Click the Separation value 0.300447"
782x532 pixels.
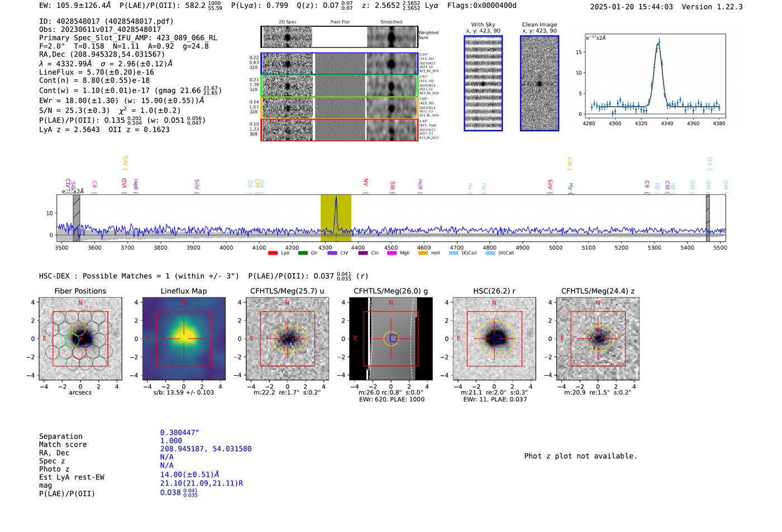coord(180,433)
